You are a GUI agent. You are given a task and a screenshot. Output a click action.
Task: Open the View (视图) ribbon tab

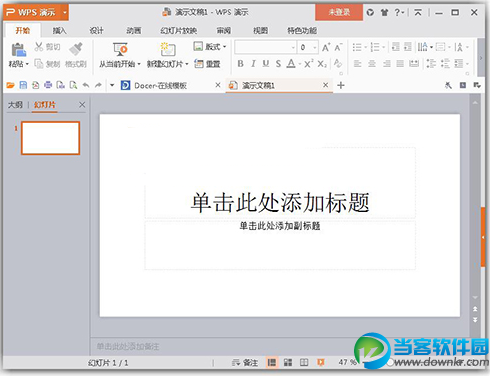point(260,31)
